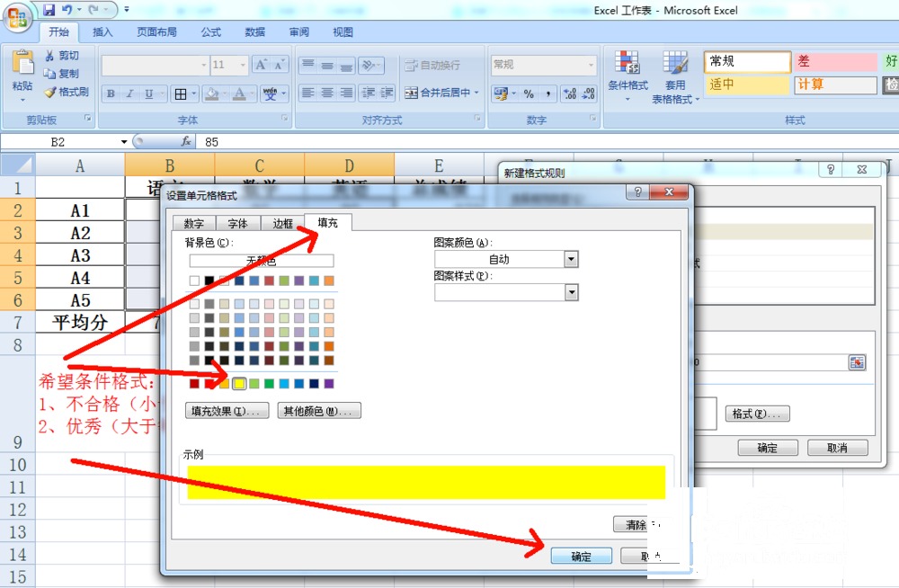Open the 页面布局 ribbon tab
The height and width of the screenshot is (588, 899).
156,32
